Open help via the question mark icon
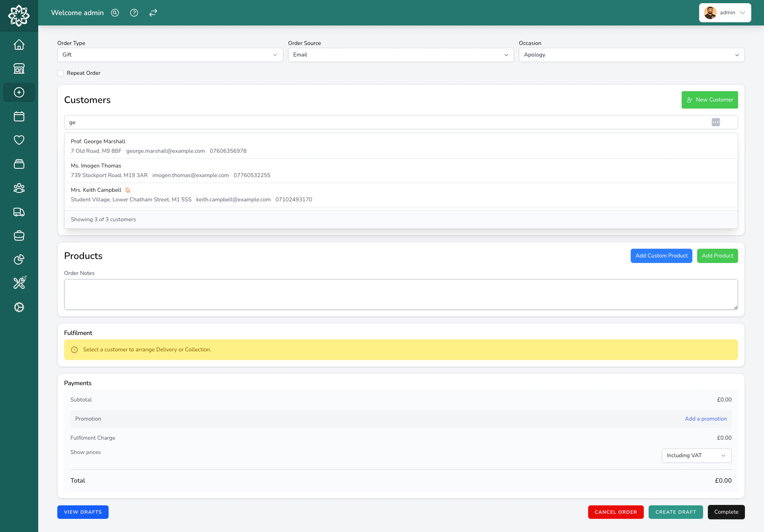The width and height of the screenshot is (764, 532). (134, 13)
